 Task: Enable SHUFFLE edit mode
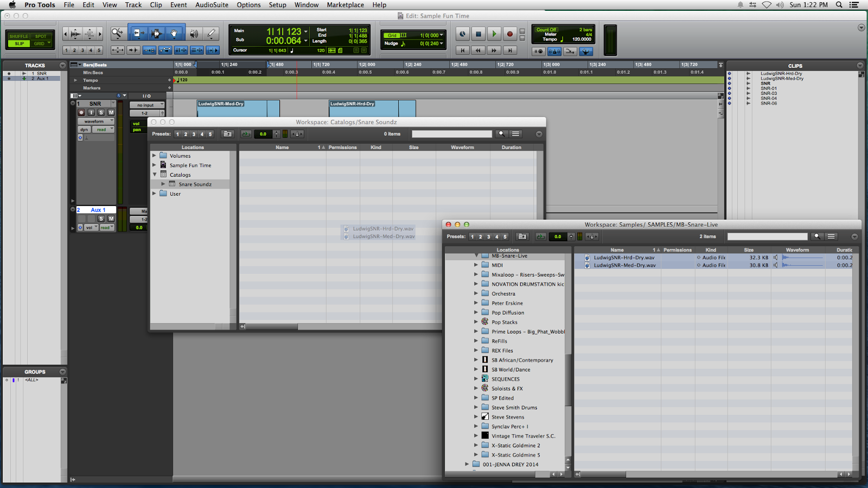[19, 36]
